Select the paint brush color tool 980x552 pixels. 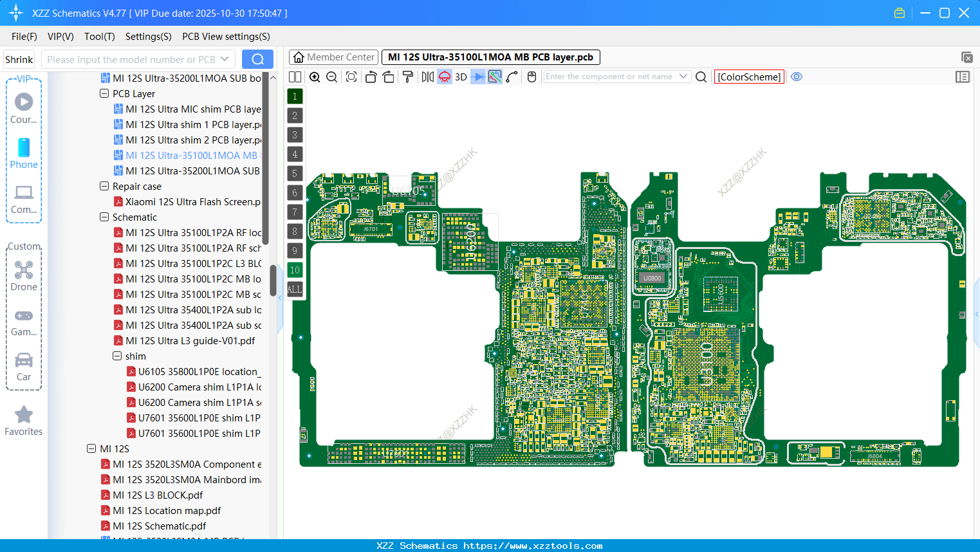408,76
